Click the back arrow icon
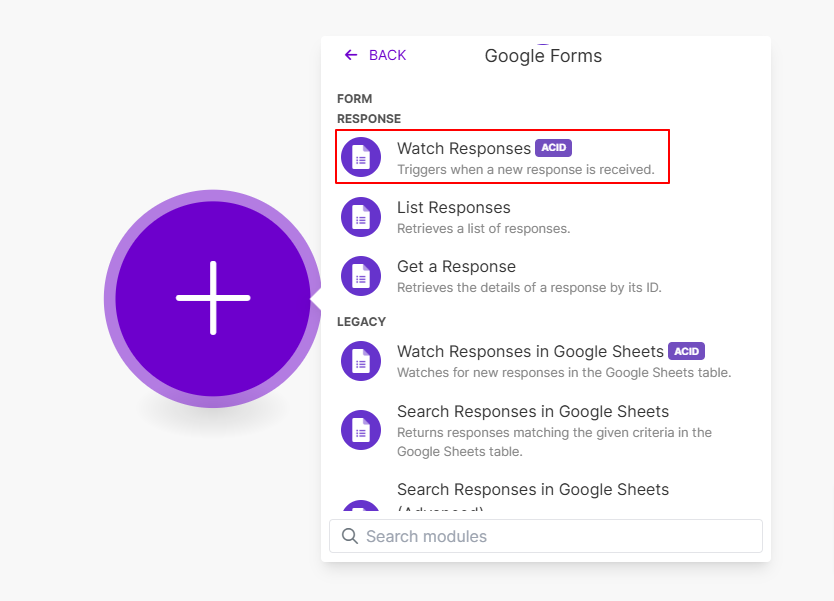834x601 pixels. click(351, 55)
